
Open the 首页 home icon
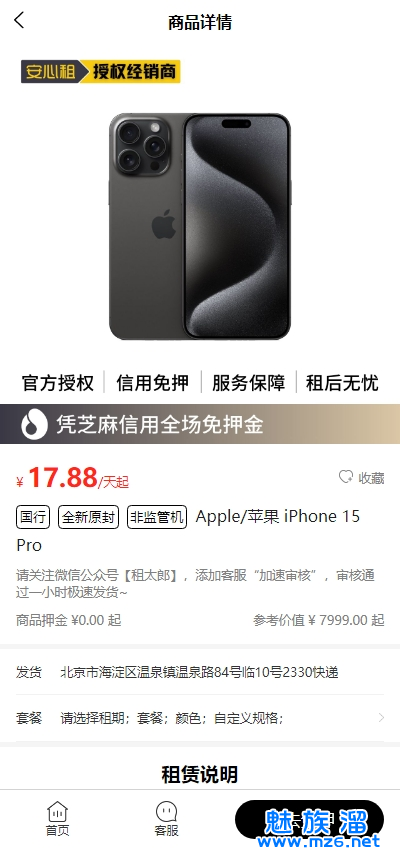pos(57,819)
